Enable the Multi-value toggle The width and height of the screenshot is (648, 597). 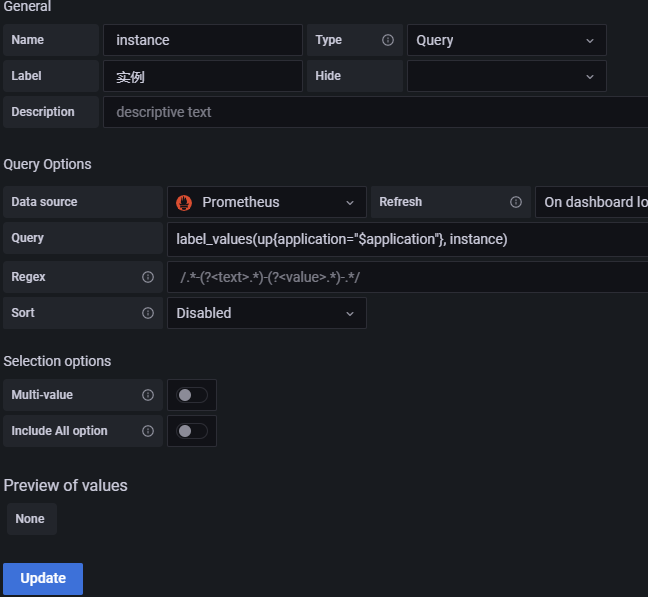(x=192, y=395)
